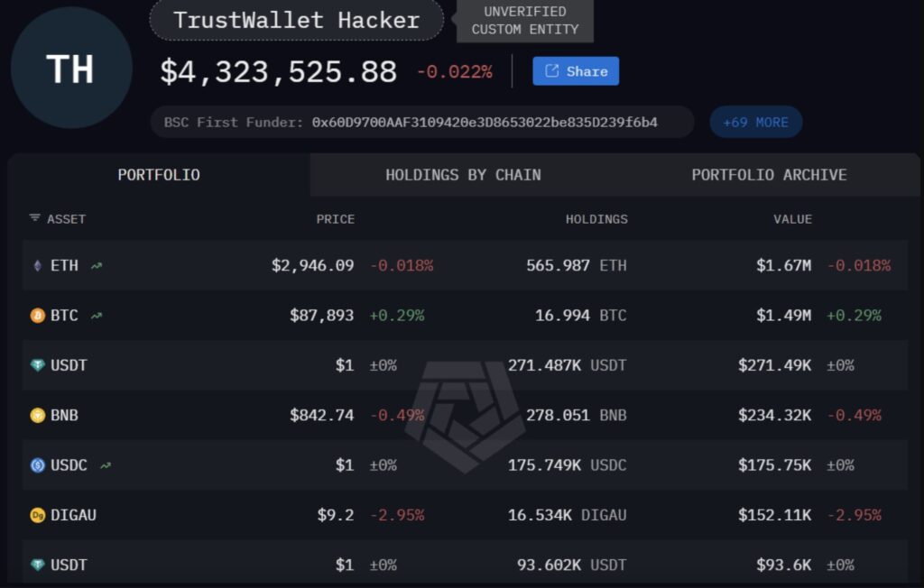Click the blue Share button
Viewport: 924px width, 588px height.
576,71
